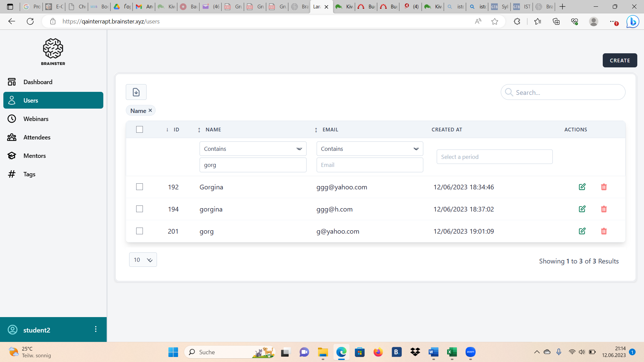This screenshot has width=644, height=362.
Task: Add page to browser favorites star
Action: click(x=494, y=21)
